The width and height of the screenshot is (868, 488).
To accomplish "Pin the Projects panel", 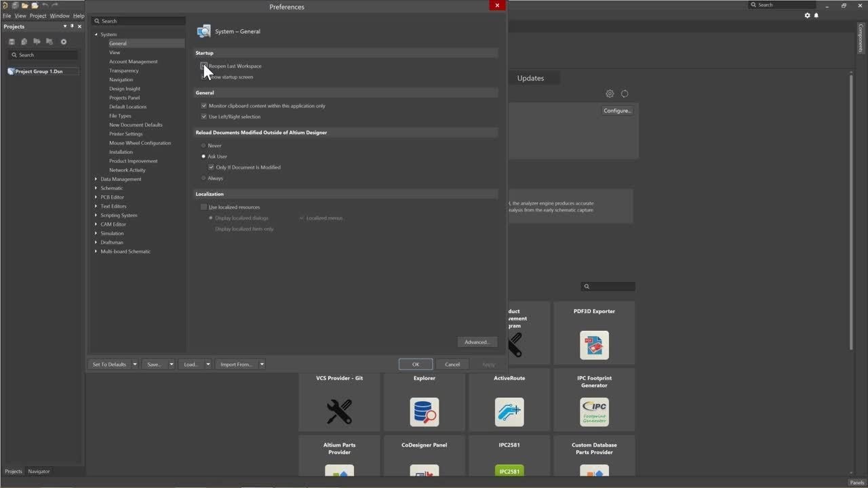I will 72,26.
